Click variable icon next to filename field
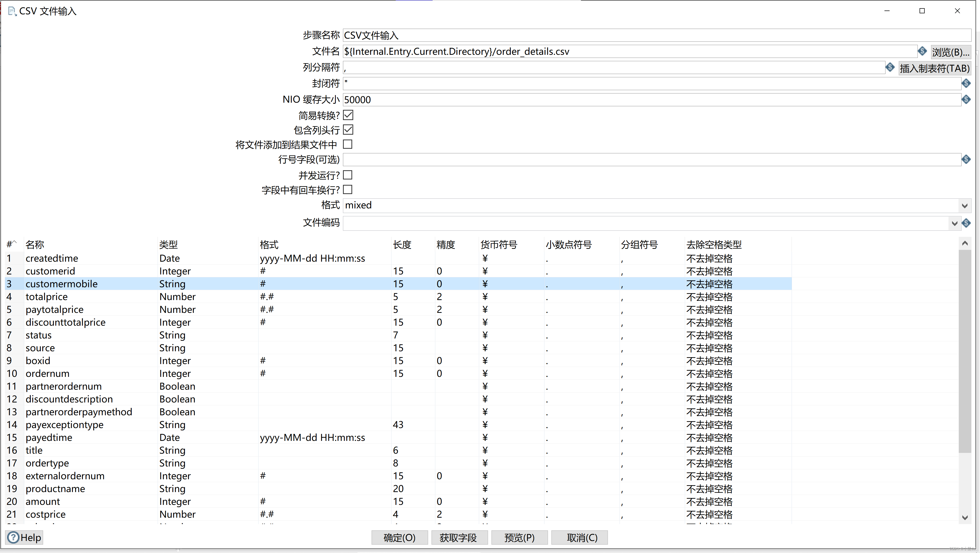The image size is (980, 553). [922, 51]
